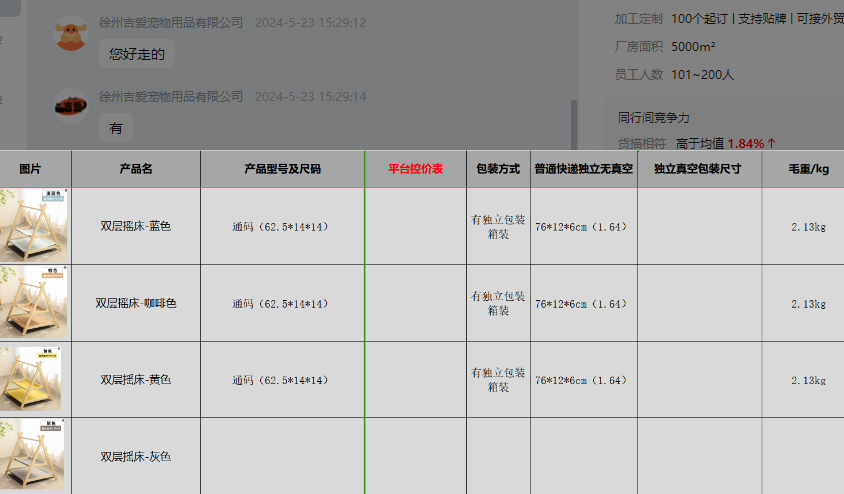Click 76*12*6cm cell in the 咖啡色 row
844x494 pixels.
pyautogui.click(x=584, y=304)
